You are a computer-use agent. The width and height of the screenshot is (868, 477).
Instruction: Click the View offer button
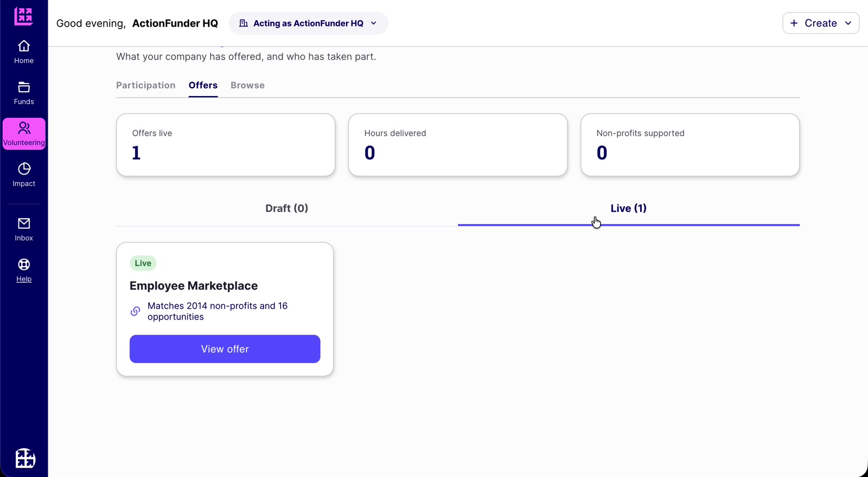225,349
